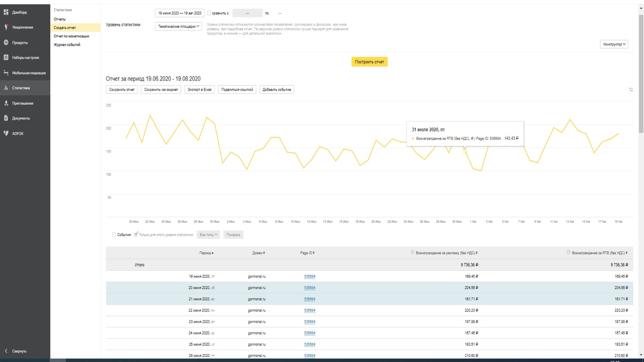
Task: Enable the 'сравнить с' compare checkbox
Action: 209,13
